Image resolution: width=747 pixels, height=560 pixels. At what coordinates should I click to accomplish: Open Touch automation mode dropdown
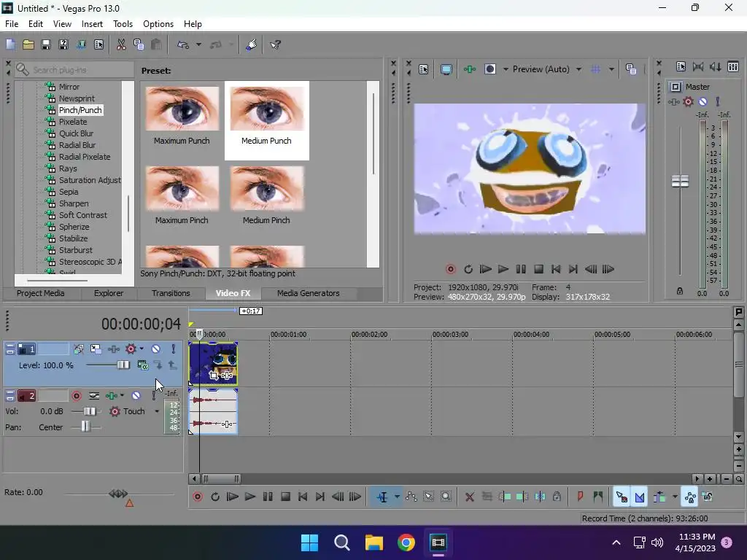point(157,411)
